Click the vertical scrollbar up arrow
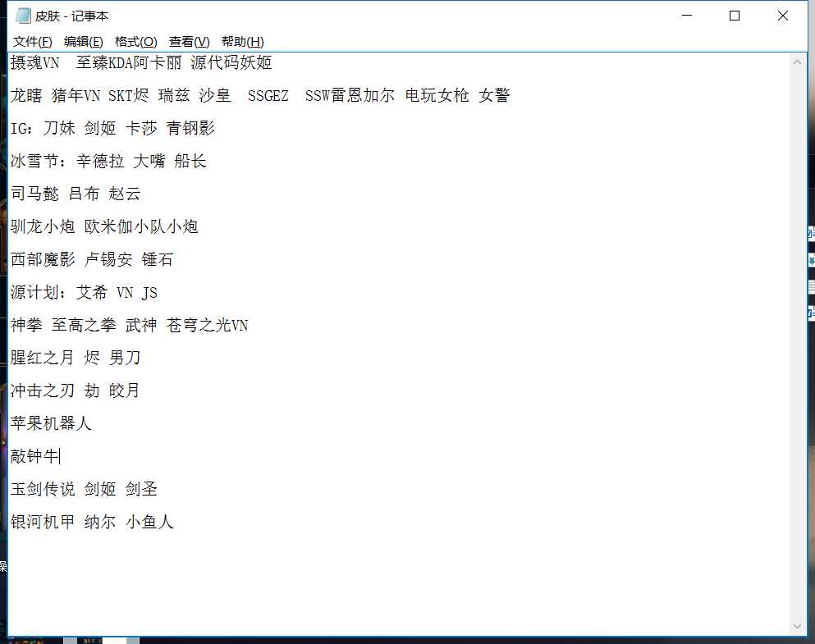 coord(797,62)
